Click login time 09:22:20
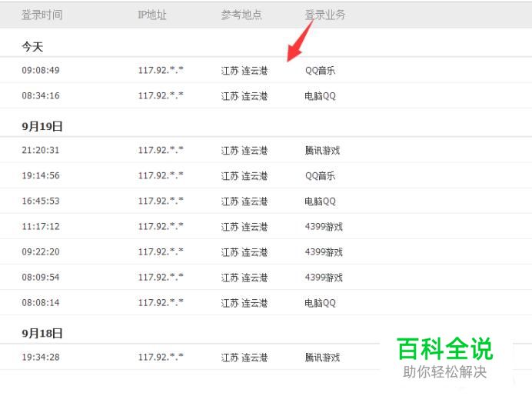Viewport: 532px width, 406px height. (41, 252)
